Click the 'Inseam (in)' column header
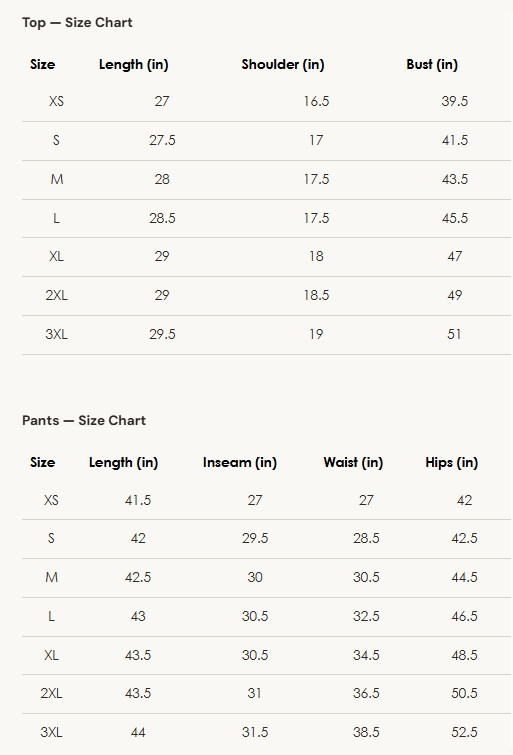Image resolution: width=513 pixels, height=755 pixels. 240,463
